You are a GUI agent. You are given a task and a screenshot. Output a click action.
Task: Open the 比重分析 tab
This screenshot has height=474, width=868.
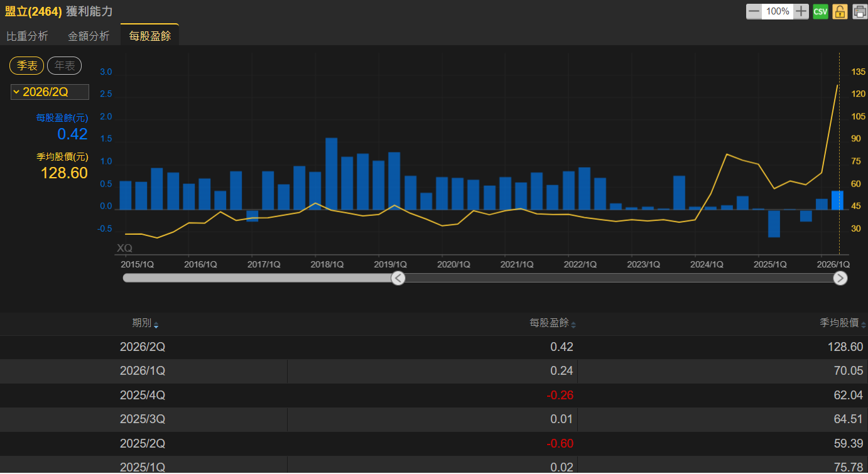pos(27,36)
